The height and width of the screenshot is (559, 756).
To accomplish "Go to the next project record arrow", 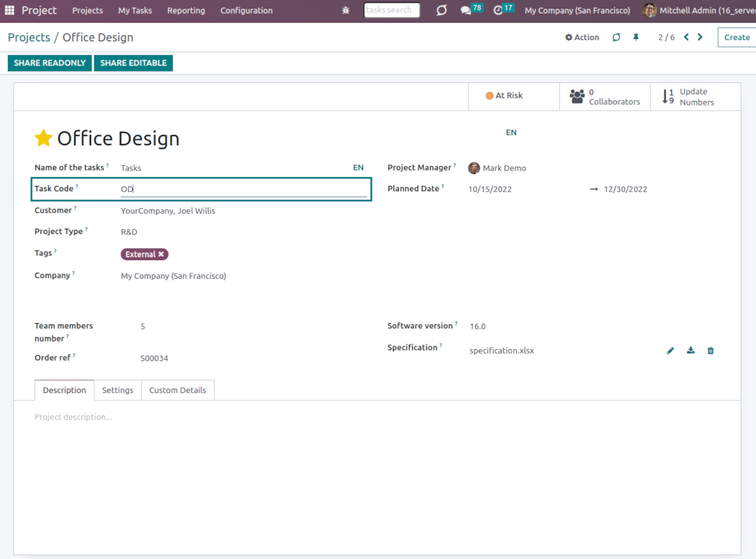I will click(x=700, y=37).
